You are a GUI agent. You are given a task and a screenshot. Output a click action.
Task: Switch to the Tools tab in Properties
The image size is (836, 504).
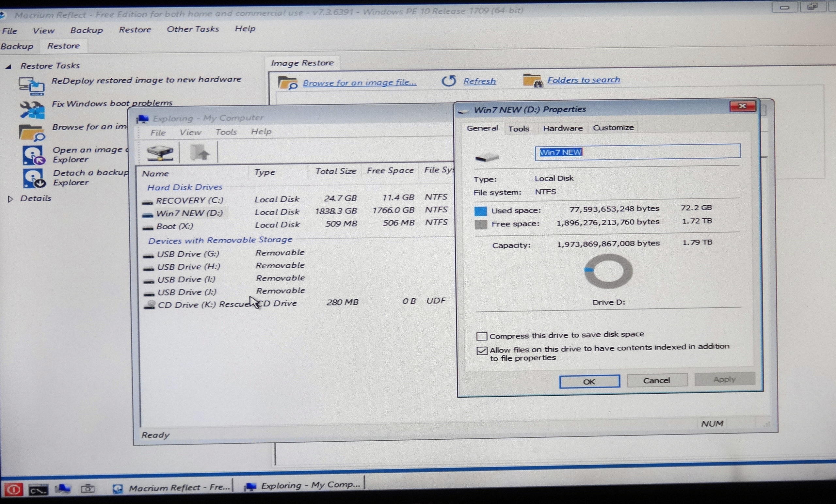pos(519,129)
